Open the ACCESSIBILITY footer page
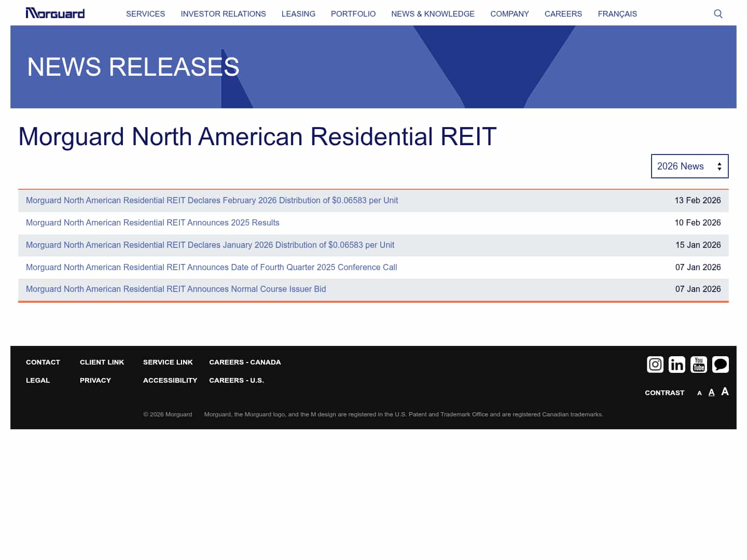Screen dimensions: 747x560 (170, 380)
